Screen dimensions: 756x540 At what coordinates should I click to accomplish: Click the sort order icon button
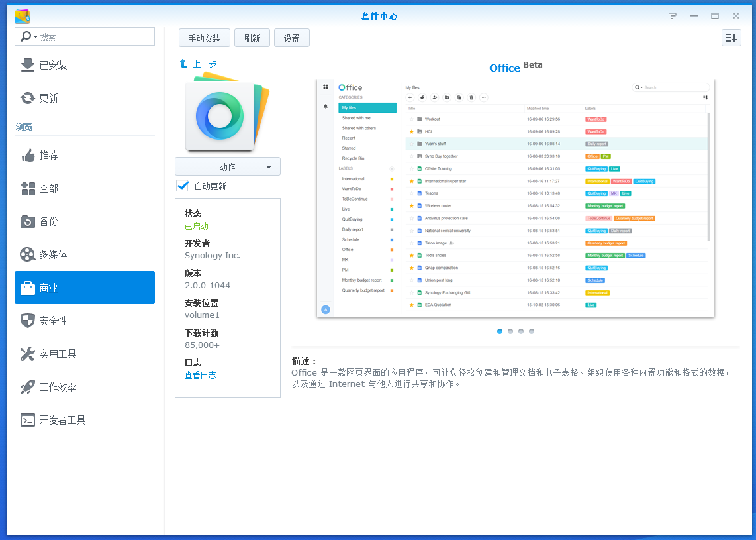point(731,38)
